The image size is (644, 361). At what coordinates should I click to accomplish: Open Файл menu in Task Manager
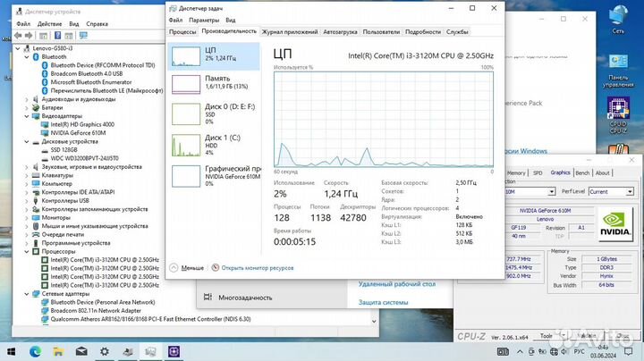pos(176,20)
